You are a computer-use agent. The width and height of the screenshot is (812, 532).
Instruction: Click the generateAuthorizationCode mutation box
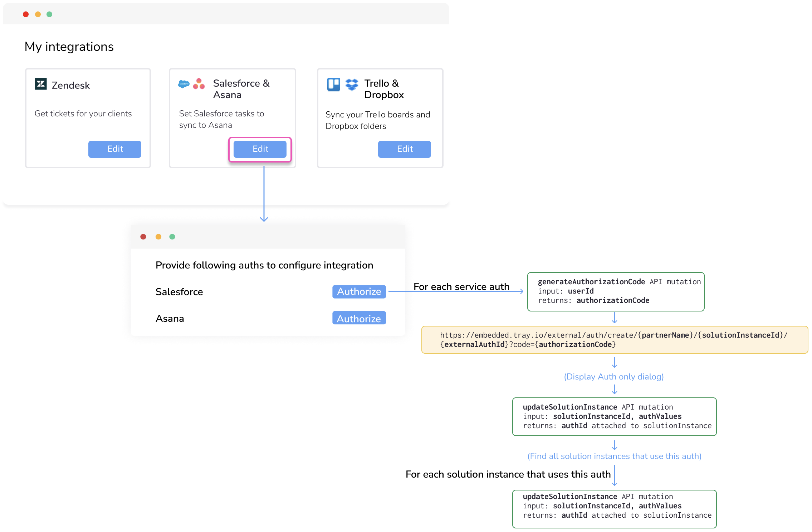click(x=616, y=291)
